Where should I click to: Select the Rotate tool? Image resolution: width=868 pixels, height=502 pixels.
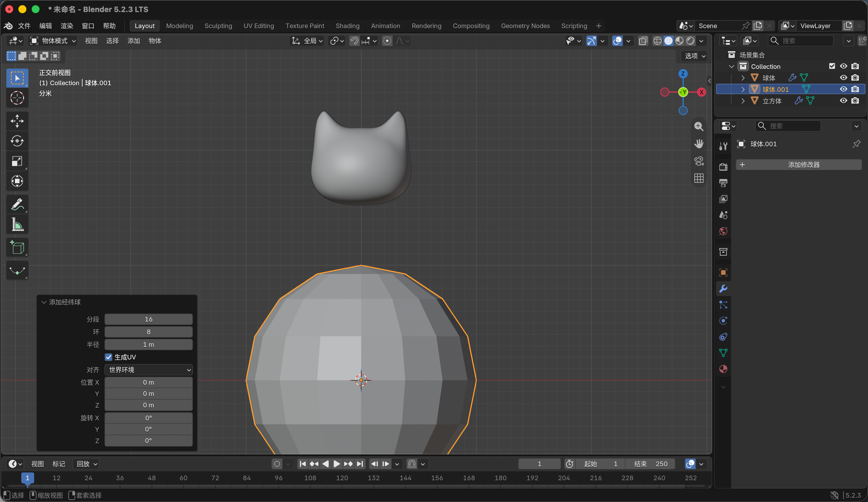click(x=17, y=141)
